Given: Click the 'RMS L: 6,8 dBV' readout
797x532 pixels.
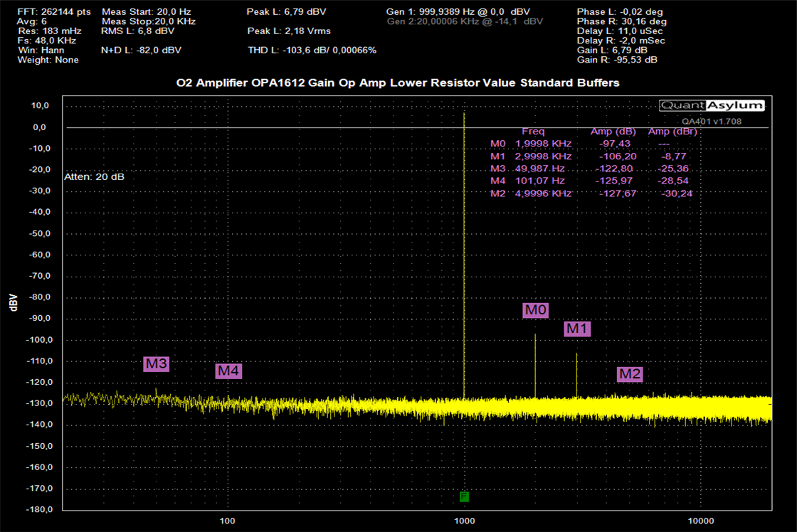Looking at the screenshot, I should (138, 31).
